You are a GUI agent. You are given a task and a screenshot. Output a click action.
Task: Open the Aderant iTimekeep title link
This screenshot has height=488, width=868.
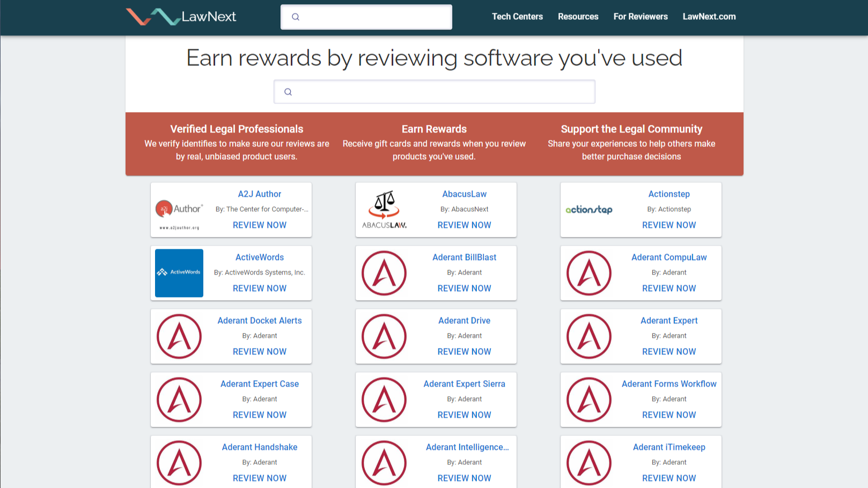click(x=669, y=447)
